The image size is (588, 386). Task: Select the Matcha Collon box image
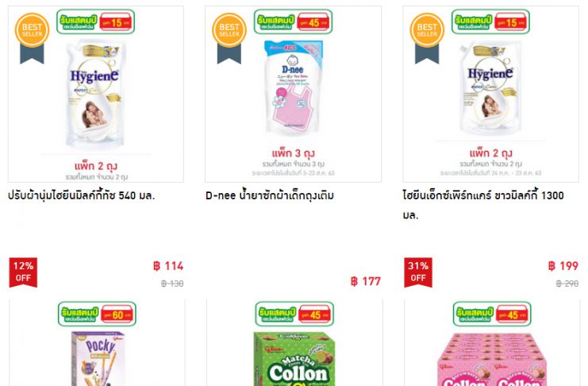point(294,359)
